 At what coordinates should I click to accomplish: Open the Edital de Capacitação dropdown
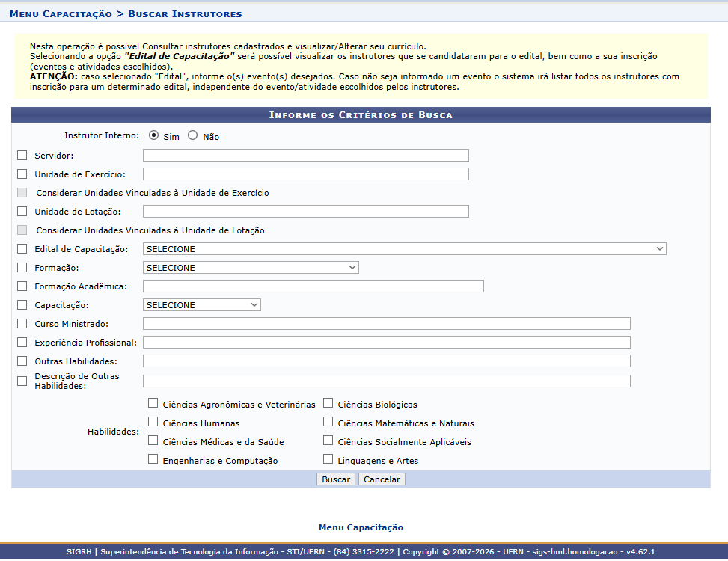click(404, 249)
